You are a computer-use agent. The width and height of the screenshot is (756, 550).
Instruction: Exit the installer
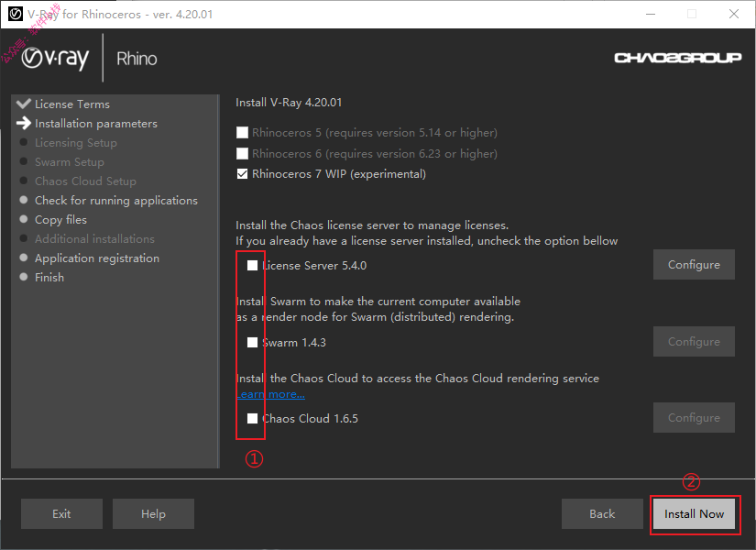(x=61, y=514)
